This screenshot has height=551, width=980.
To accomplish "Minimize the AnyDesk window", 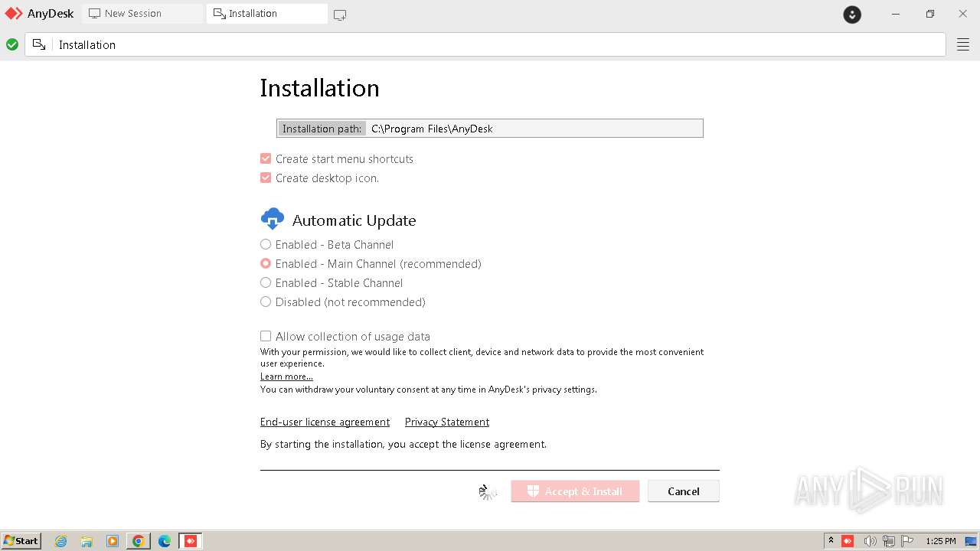I will tap(896, 14).
